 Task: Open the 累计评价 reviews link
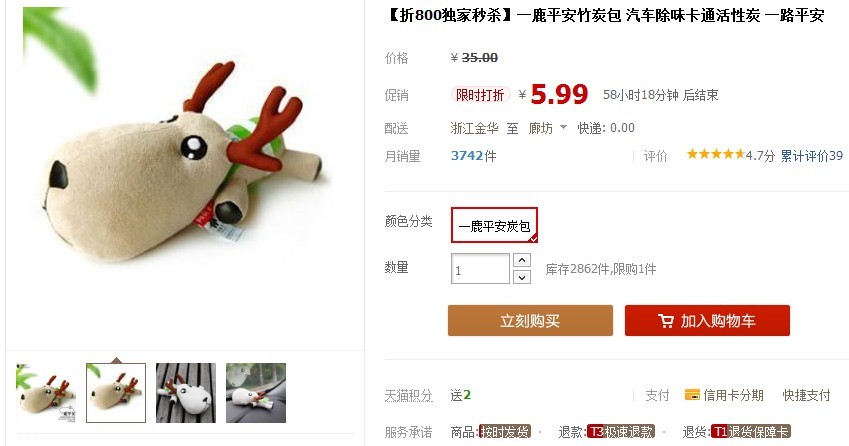812,156
